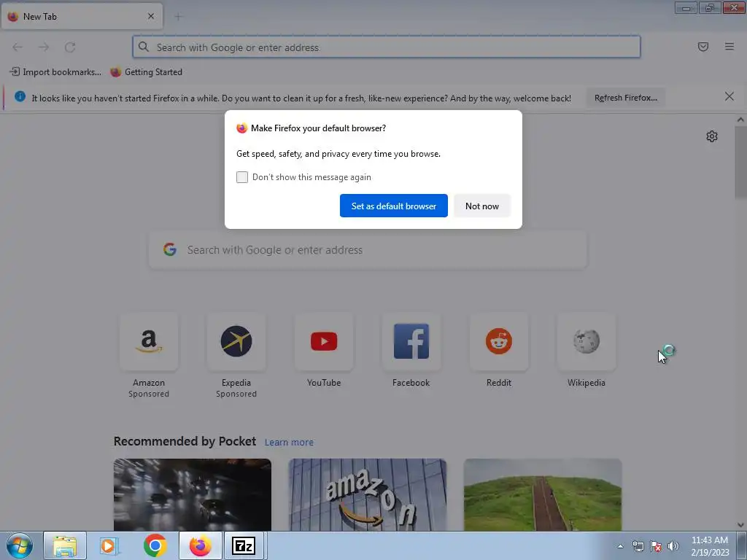Open the Action Center flag icon
The width and height of the screenshot is (747, 560).
pyautogui.click(x=656, y=546)
